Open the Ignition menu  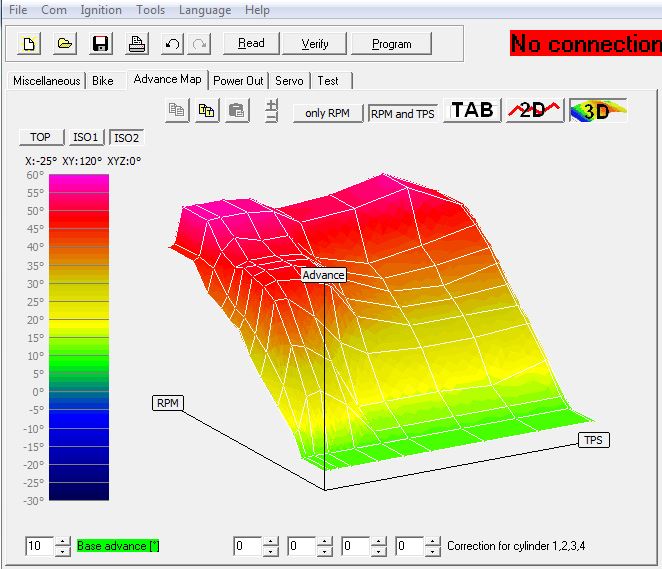101,10
